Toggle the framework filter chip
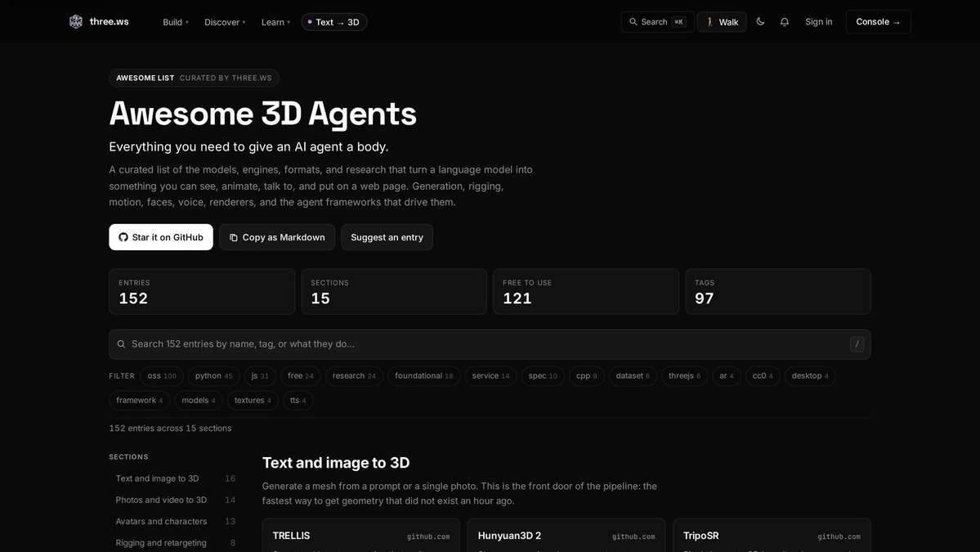 140,400
